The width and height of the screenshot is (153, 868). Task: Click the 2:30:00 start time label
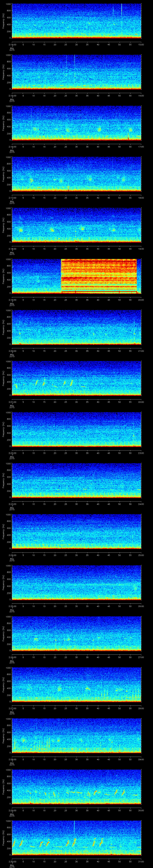tap(12, 861)
